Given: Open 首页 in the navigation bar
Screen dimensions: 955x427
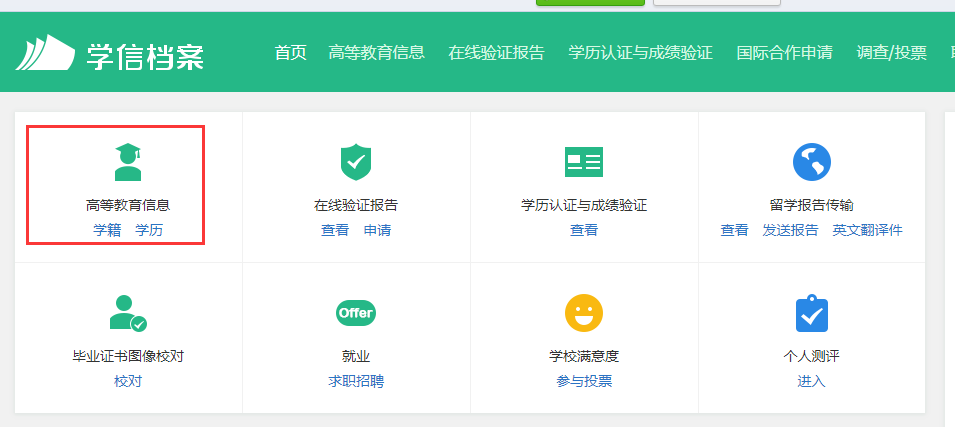Looking at the screenshot, I should tap(290, 53).
